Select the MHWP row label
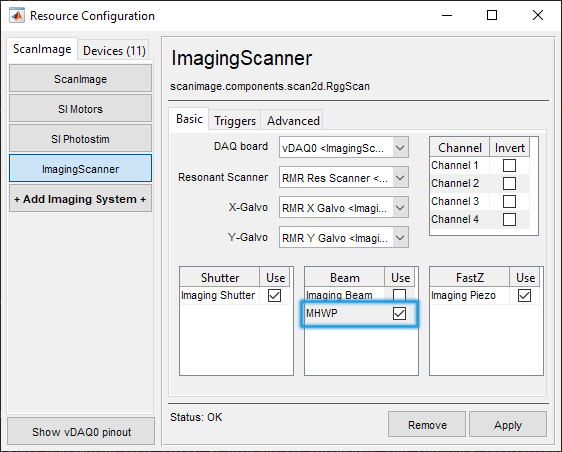Viewport: 562px width, 452px height. coord(322,313)
